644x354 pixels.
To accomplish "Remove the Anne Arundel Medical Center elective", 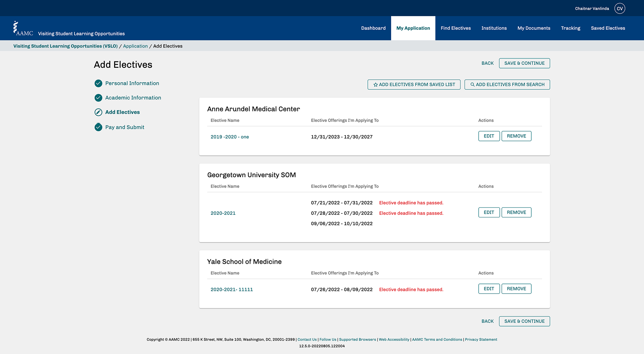I will [517, 136].
